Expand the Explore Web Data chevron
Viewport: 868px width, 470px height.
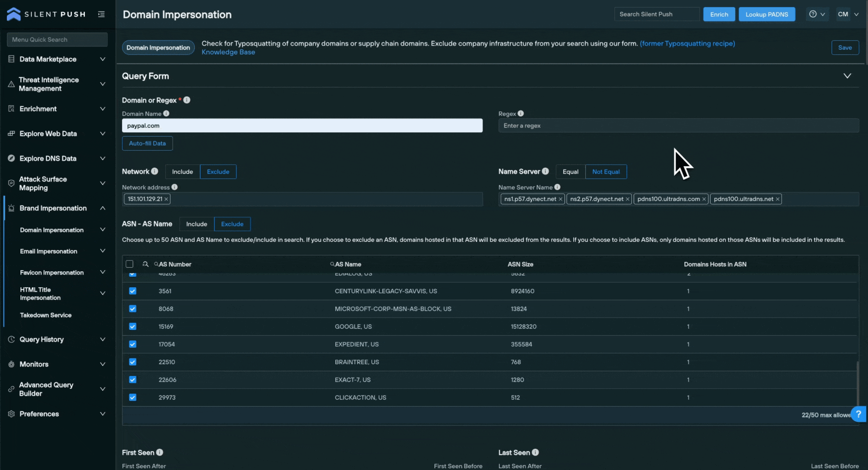pos(103,134)
